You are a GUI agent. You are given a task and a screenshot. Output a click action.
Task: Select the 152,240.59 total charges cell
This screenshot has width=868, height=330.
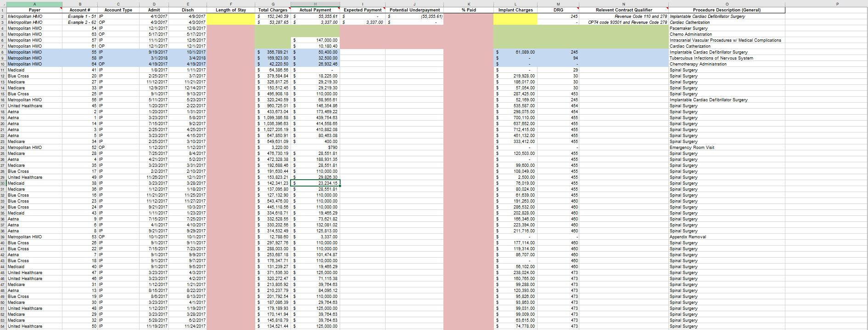click(273, 16)
